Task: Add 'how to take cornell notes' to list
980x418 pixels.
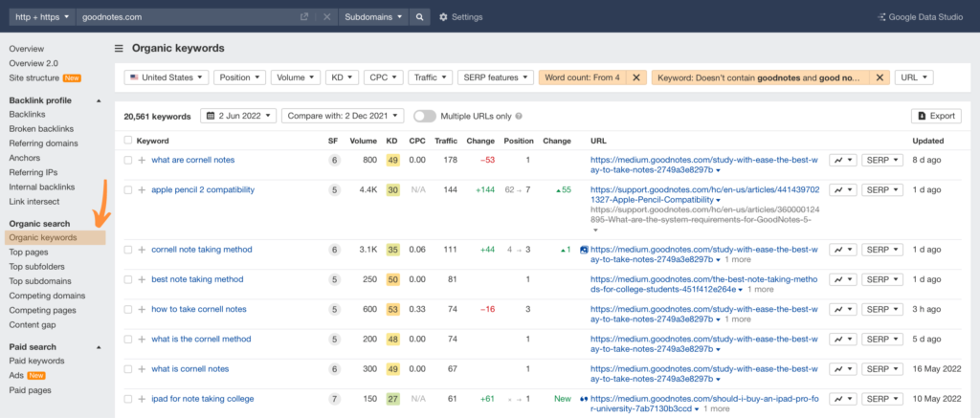Action: pos(142,309)
